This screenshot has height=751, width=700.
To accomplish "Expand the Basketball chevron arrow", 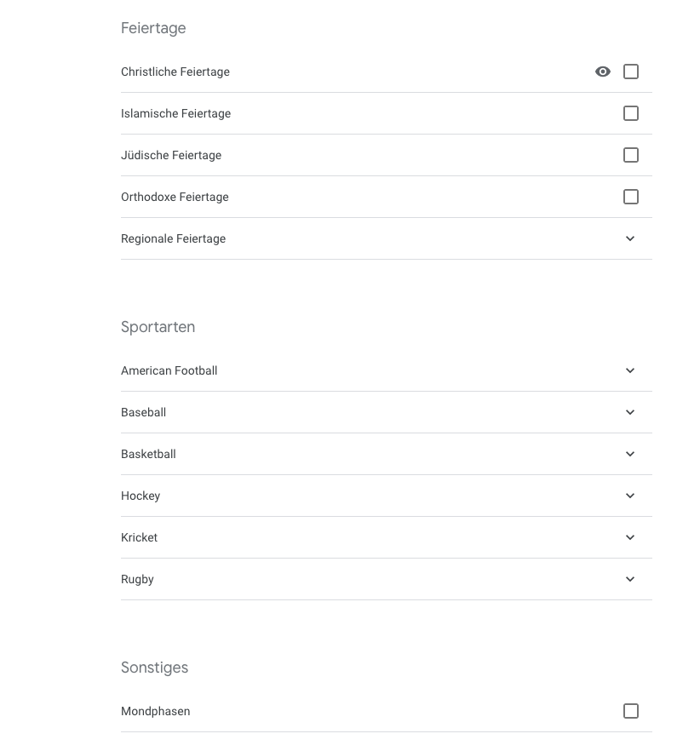I will click(x=630, y=454).
